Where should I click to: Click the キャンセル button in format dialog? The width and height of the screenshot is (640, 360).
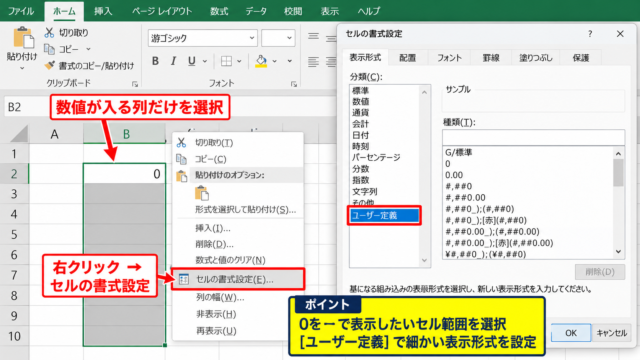pos(611,333)
